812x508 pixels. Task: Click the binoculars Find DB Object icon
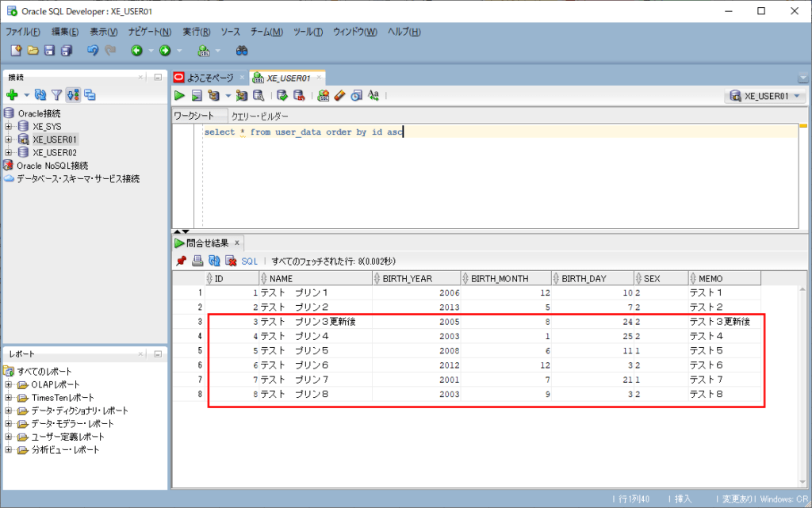(x=242, y=51)
